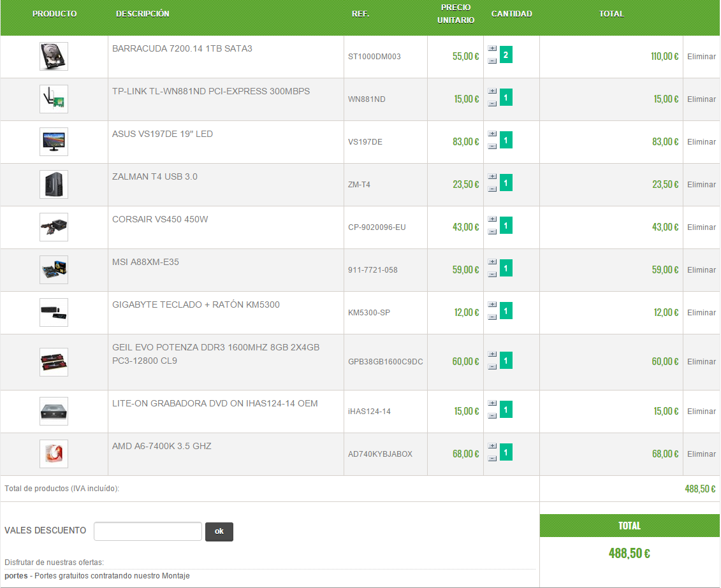Click the Vales Descuento input field
This screenshot has width=721, height=588.
[148, 531]
